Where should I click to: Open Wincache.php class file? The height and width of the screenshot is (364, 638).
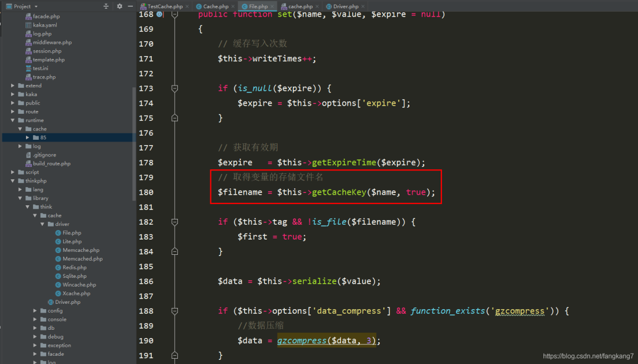[x=76, y=285]
